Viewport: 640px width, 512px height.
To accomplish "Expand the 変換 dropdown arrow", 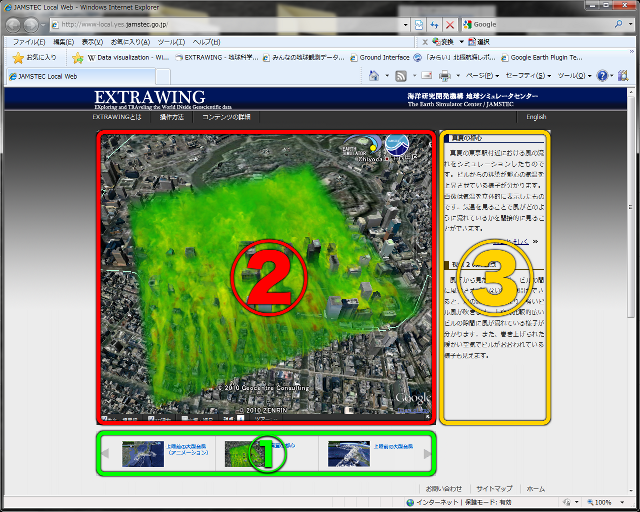I will point(461,42).
